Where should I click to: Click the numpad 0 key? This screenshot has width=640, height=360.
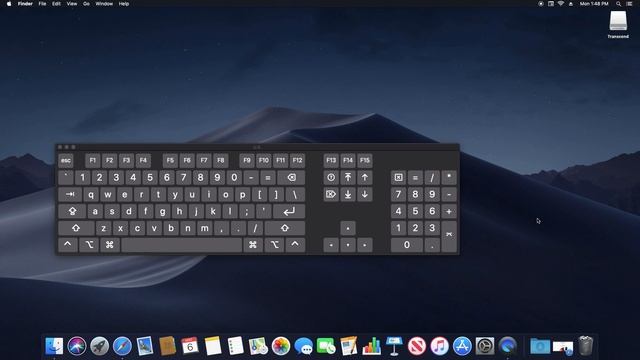point(407,245)
